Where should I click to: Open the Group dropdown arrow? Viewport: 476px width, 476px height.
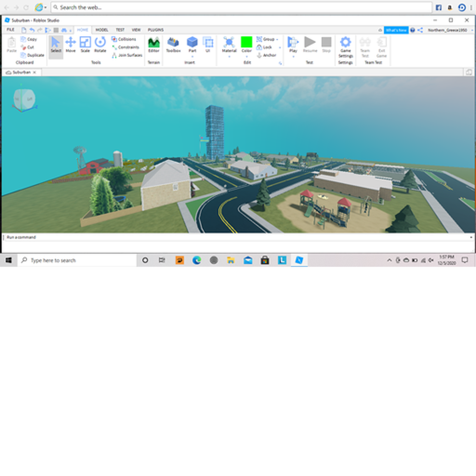pyautogui.click(x=277, y=39)
